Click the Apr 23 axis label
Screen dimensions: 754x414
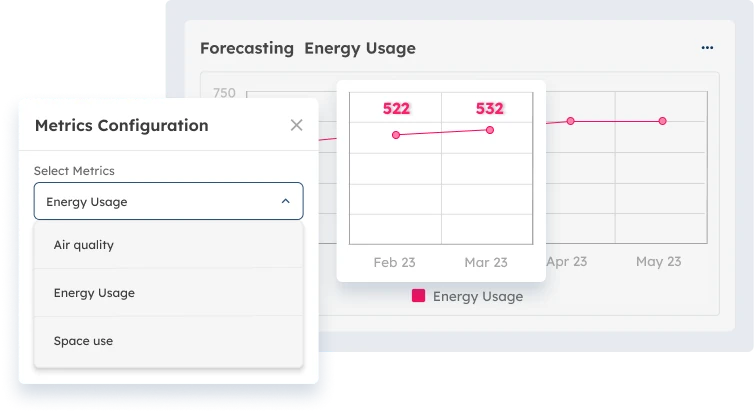pyautogui.click(x=566, y=261)
